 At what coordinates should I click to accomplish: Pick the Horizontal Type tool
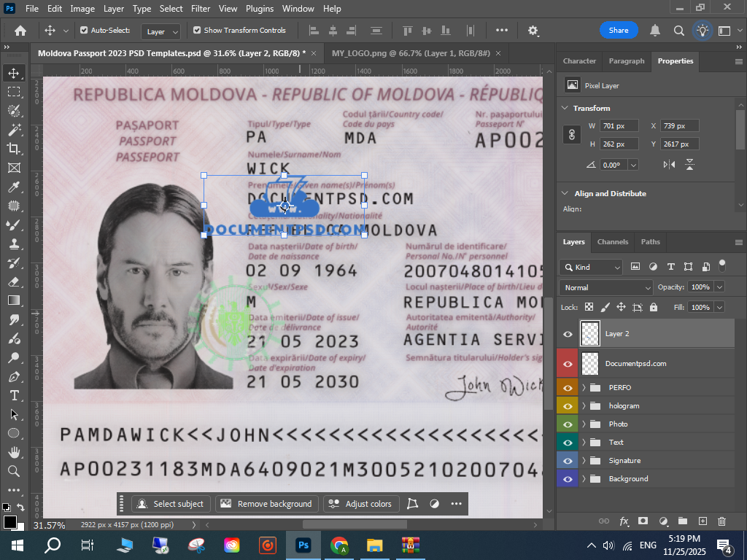point(13,395)
